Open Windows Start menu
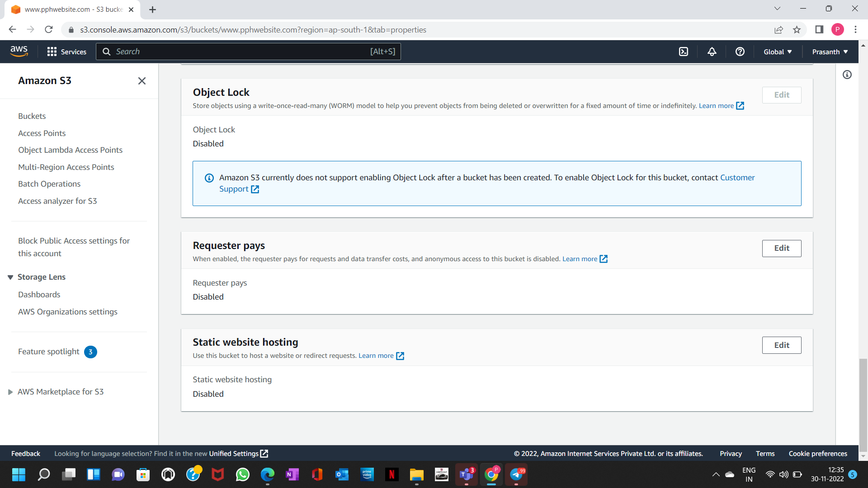Screen dimensions: 868x488 pos(19,474)
